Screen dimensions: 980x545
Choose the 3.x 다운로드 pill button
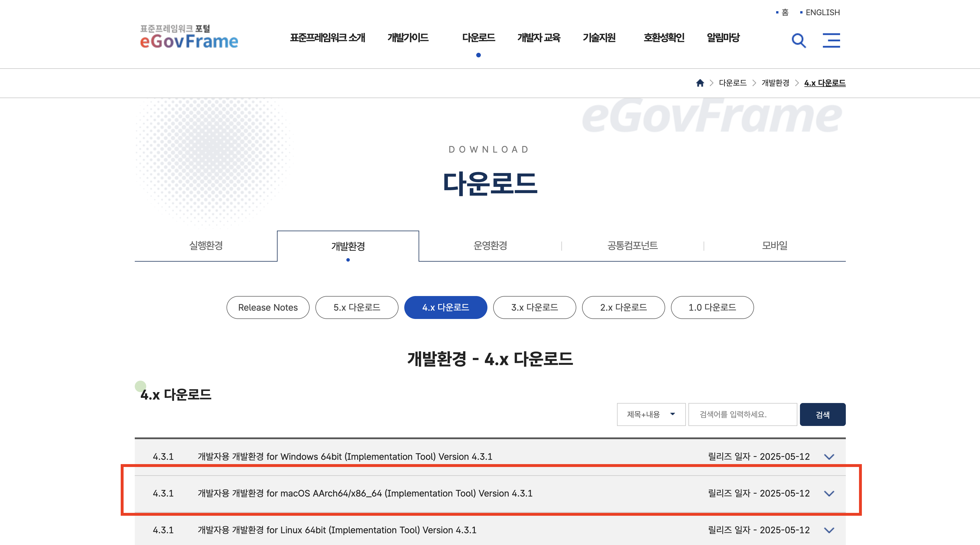point(534,307)
